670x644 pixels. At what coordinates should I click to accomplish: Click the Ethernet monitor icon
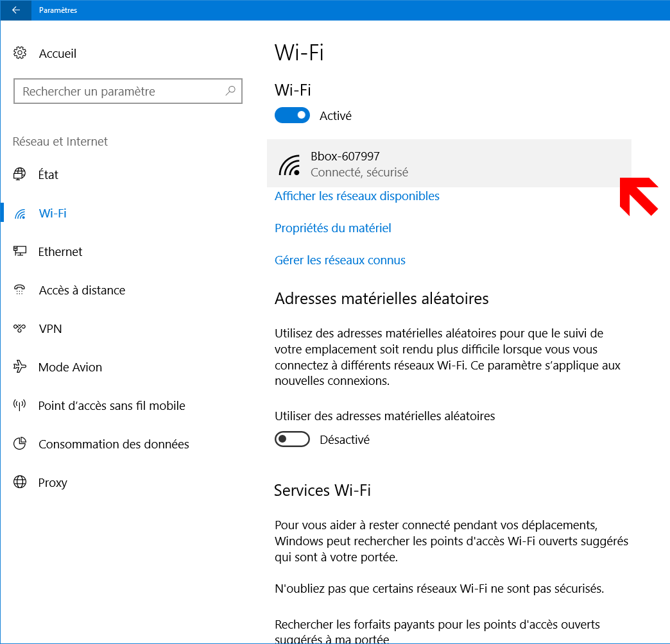pos(20,251)
